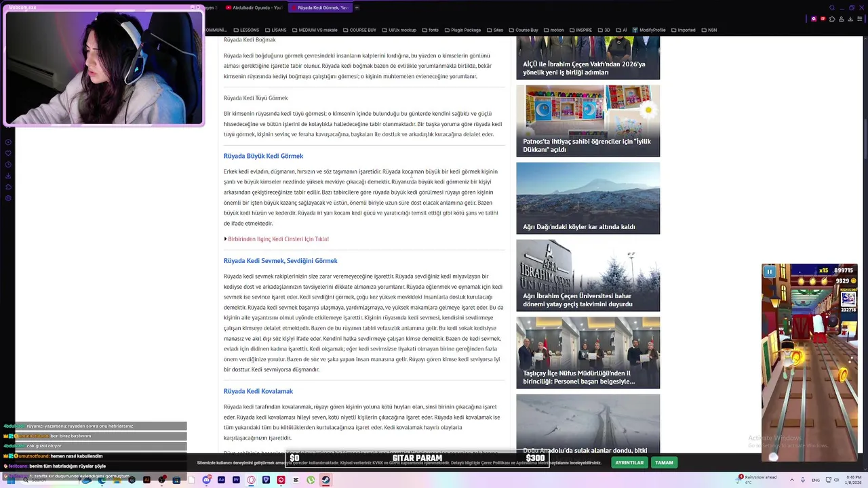Open the motion bookmark folder

click(x=553, y=30)
